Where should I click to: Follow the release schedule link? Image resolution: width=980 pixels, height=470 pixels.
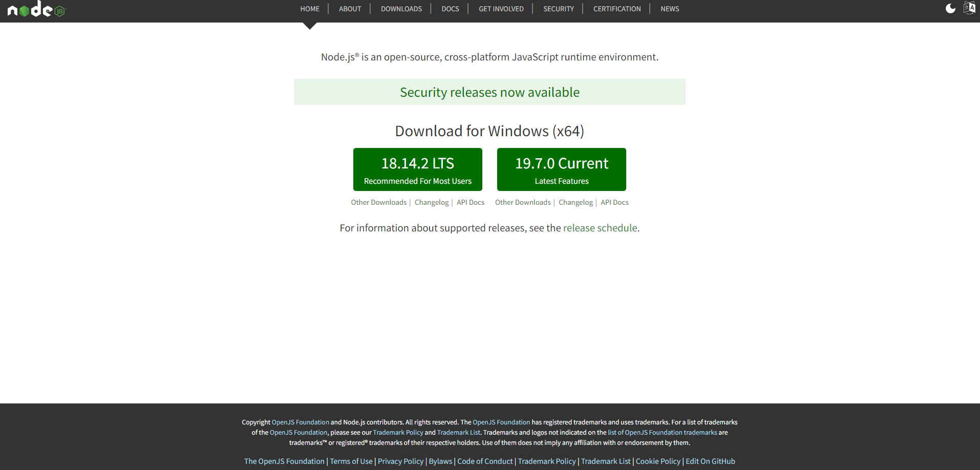(600, 228)
